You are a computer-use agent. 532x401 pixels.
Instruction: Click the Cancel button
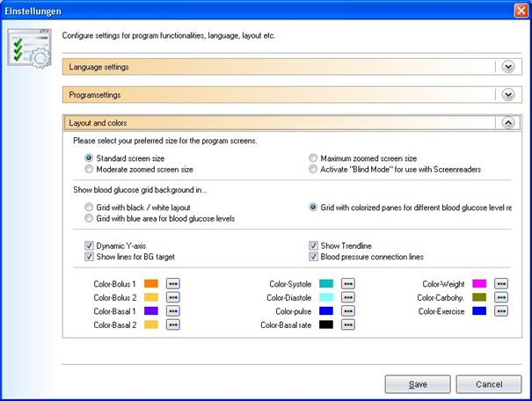click(489, 384)
